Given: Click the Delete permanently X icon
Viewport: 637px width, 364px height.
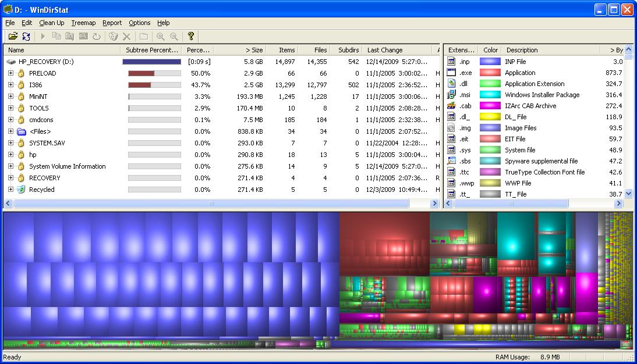Looking at the screenshot, I should pyautogui.click(x=127, y=37).
